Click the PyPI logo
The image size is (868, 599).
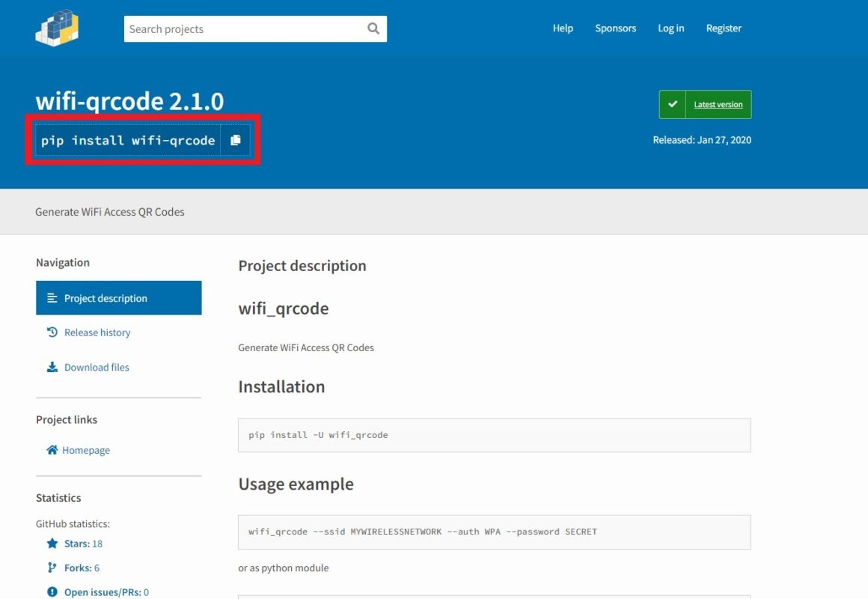(57, 28)
